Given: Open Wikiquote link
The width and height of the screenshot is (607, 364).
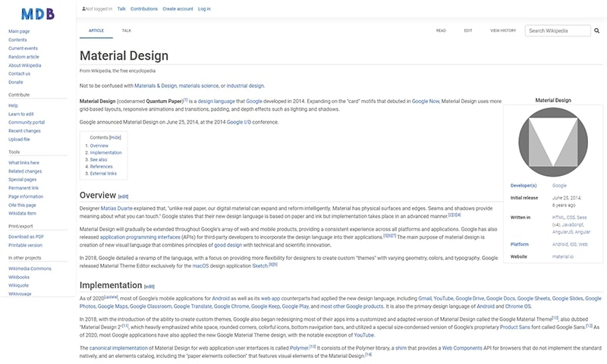Looking at the screenshot, I should point(18,285).
